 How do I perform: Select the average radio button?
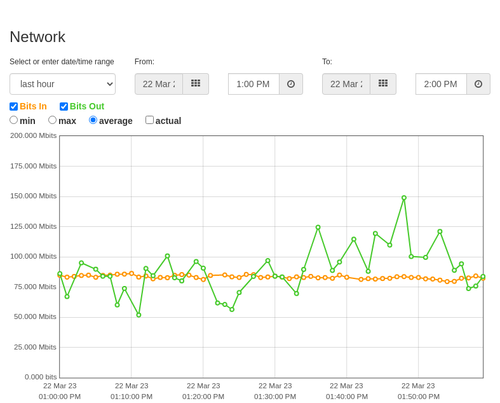(x=93, y=120)
